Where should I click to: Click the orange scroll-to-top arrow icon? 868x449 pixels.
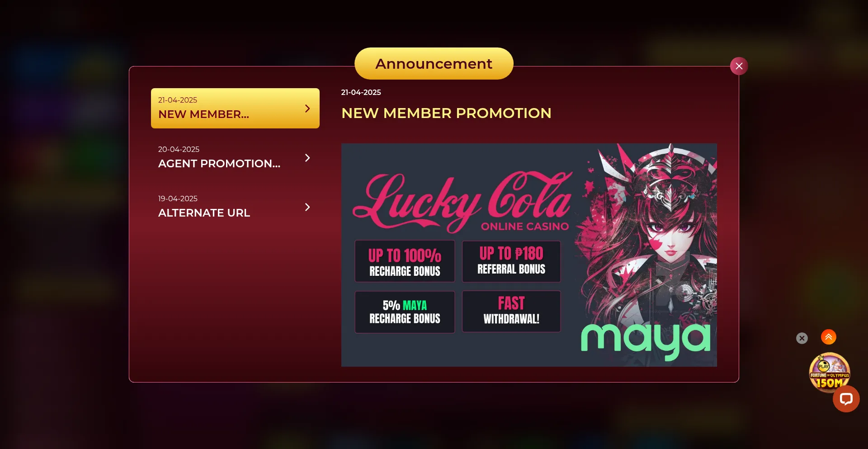point(828,337)
